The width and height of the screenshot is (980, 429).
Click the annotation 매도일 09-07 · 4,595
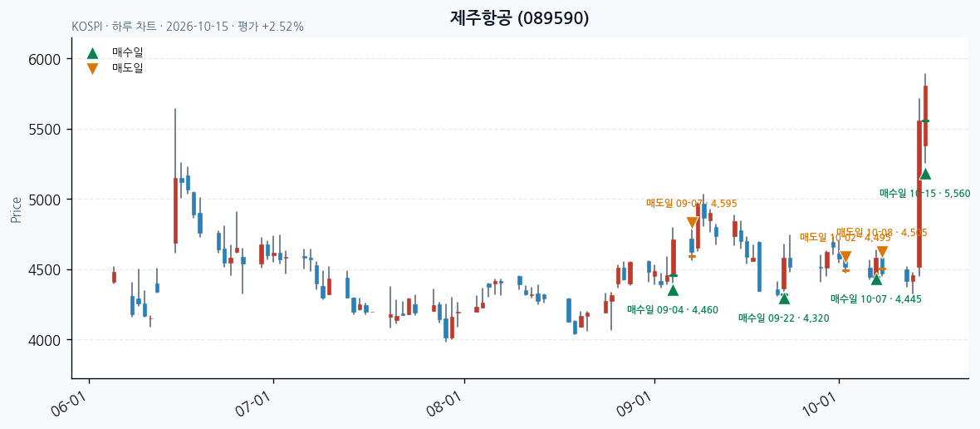pos(692,203)
